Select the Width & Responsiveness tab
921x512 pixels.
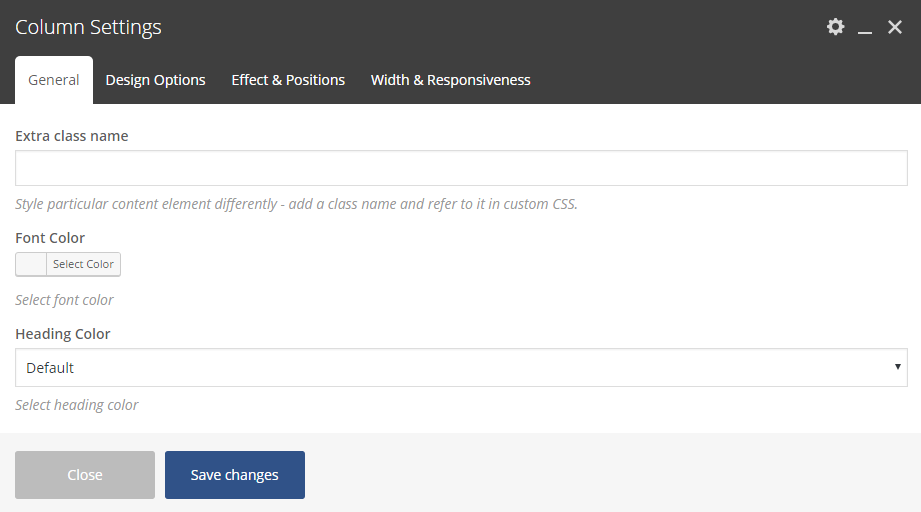(450, 80)
